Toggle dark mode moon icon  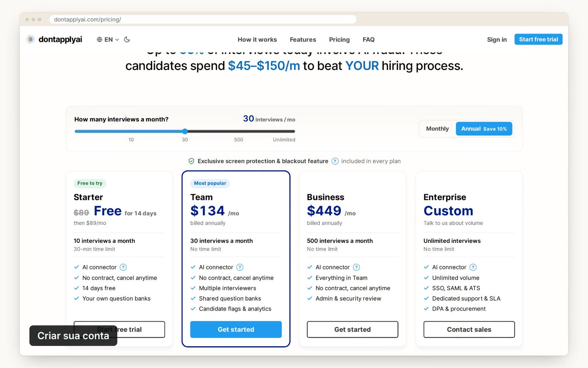pos(127,39)
